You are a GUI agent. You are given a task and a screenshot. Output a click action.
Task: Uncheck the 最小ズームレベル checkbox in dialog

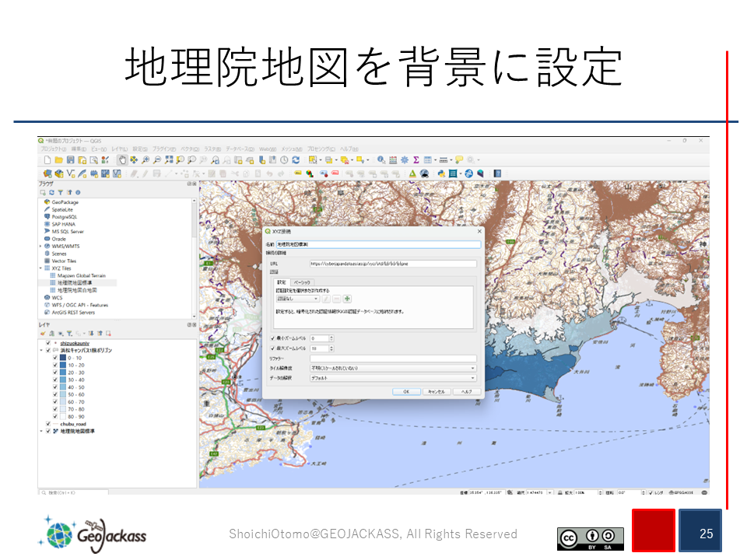coord(272,338)
